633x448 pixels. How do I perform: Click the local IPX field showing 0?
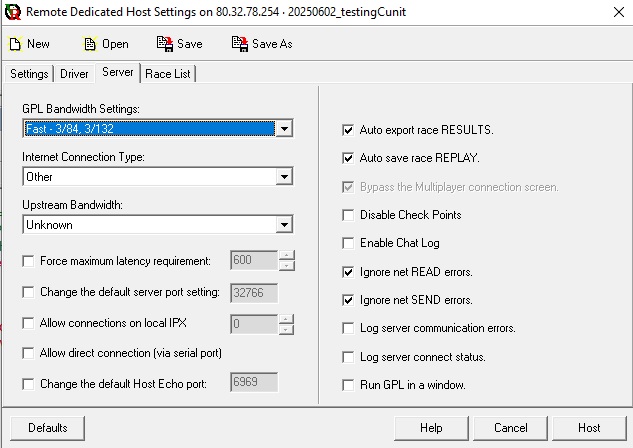(x=254, y=324)
